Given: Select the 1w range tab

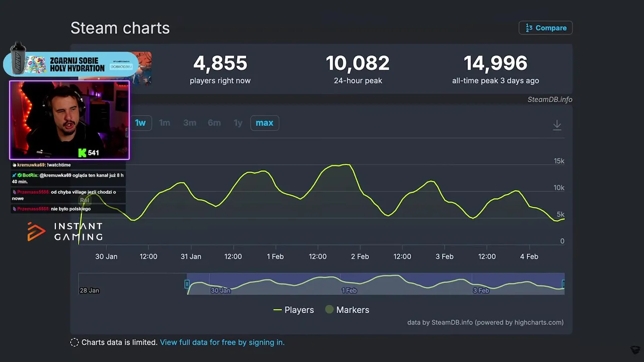Looking at the screenshot, I should click(x=140, y=123).
